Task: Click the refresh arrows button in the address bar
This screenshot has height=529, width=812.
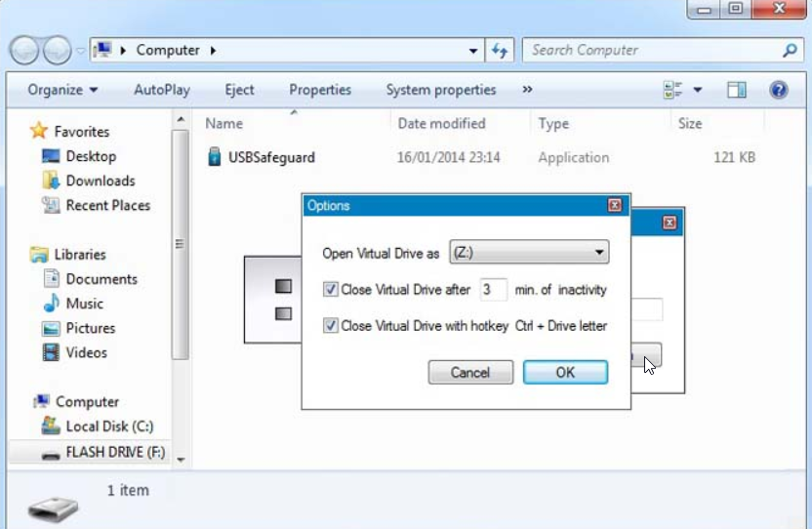Action: coord(500,50)
